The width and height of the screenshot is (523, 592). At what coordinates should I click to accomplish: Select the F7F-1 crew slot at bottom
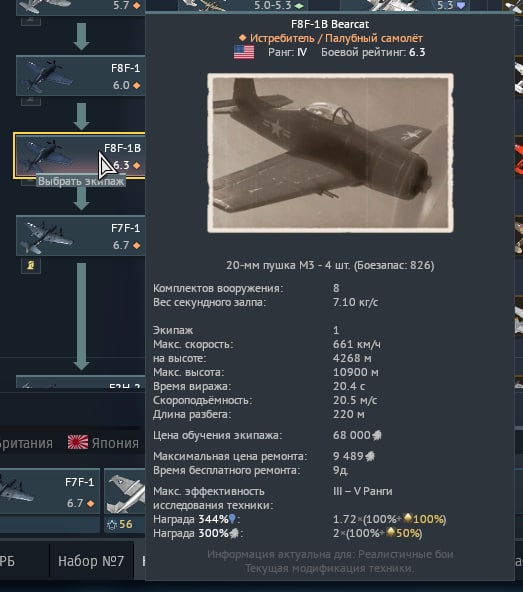pos(50,492)
